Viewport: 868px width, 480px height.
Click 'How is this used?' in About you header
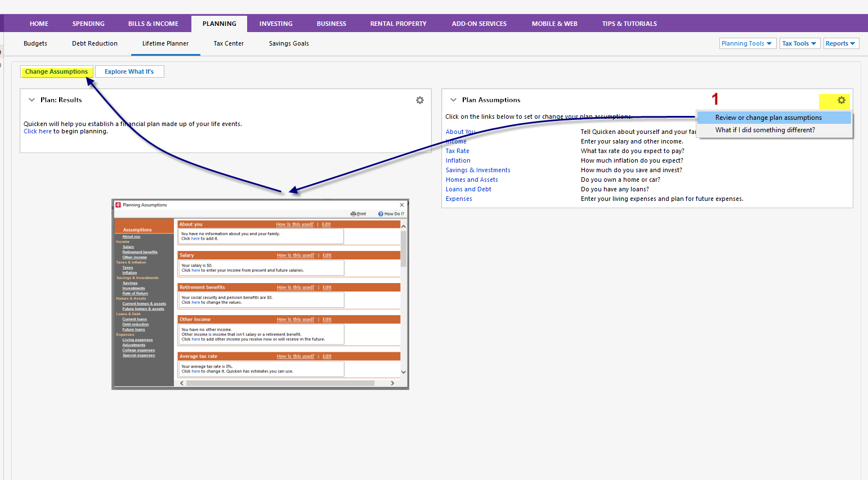click(x=295, y=225)
